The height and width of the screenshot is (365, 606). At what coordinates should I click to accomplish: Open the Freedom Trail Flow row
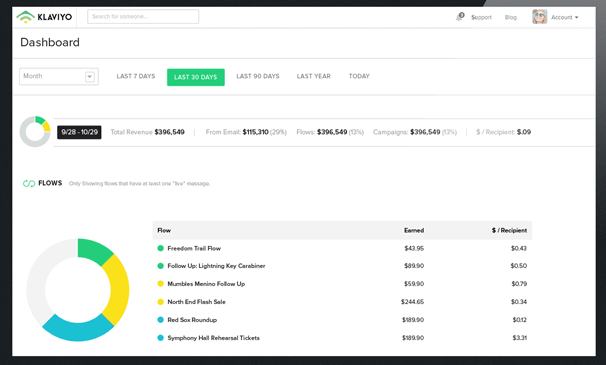point(342,248)
